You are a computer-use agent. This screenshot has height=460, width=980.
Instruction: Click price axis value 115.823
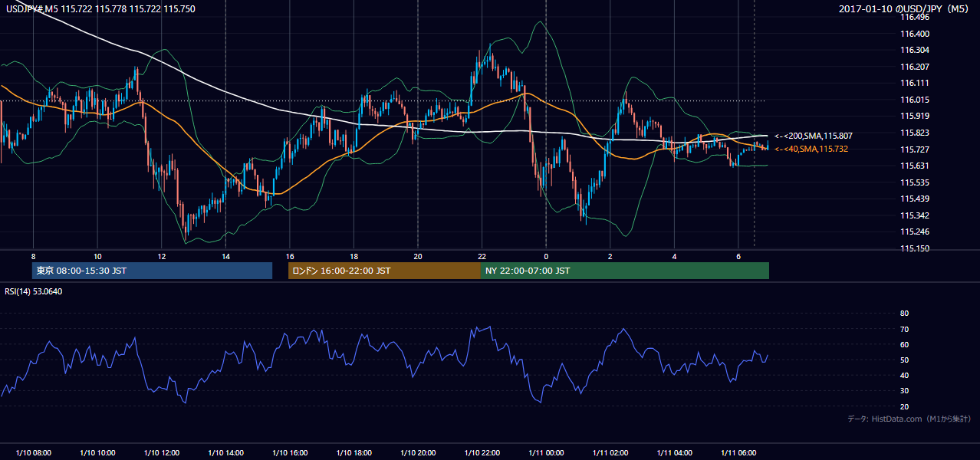click(914, 133)
